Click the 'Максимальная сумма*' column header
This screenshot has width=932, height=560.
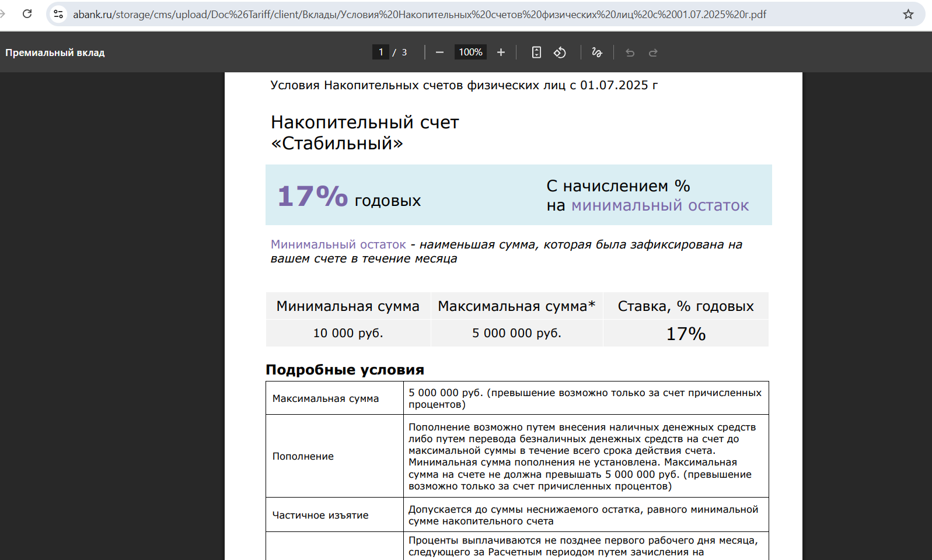pyautogui.click(x=516, y=306)
